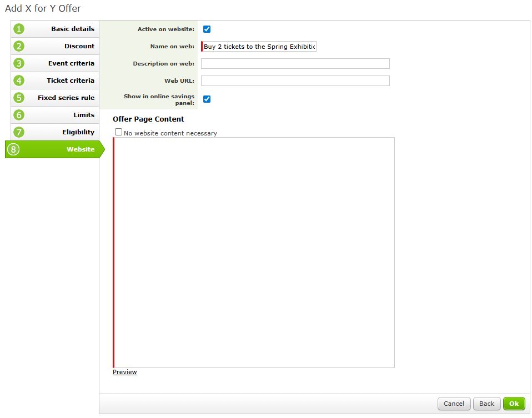Go Back to previous step
Viewport: 532px width, 418px height.
tap(486, 404)
